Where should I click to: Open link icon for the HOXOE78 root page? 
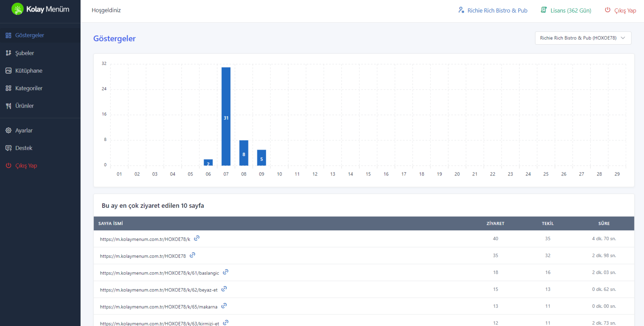[x=192, y=255]
